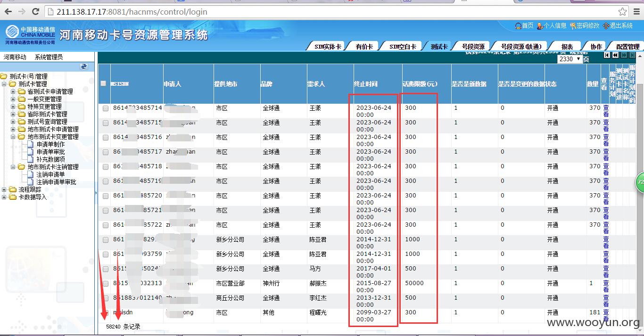Open the 报表 tab

click(x=567, y=47)
